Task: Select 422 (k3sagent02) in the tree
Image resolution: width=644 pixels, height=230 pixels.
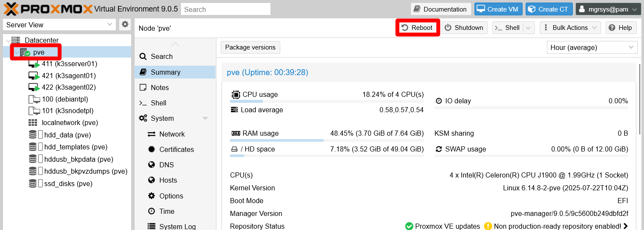Action: click(x=69, y=87)
